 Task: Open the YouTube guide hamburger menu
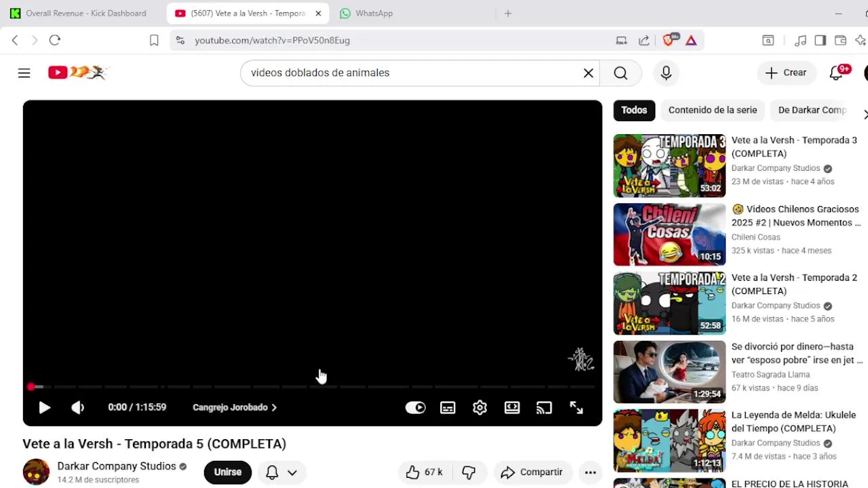[x=24, y=73]
